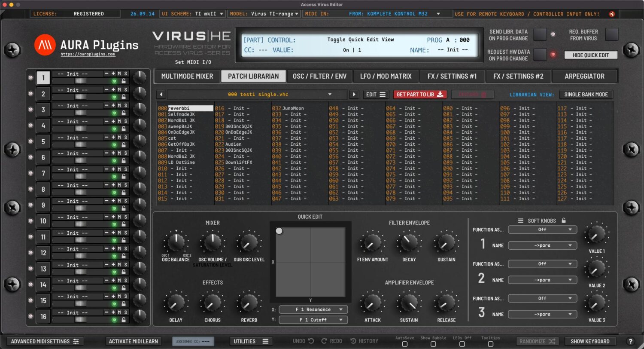Open History with clock icon

click(353, 341)
